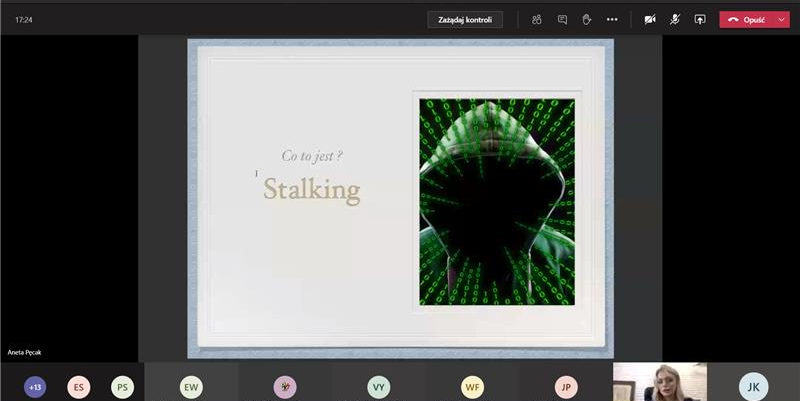Screen dimensions: 800x401
Task: Click the Aneta Pęcak name label
Action: [24, 353]
